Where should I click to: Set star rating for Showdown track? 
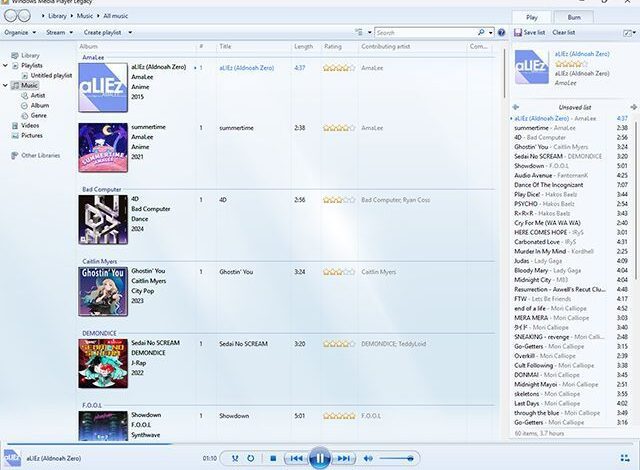click(339, 416)
